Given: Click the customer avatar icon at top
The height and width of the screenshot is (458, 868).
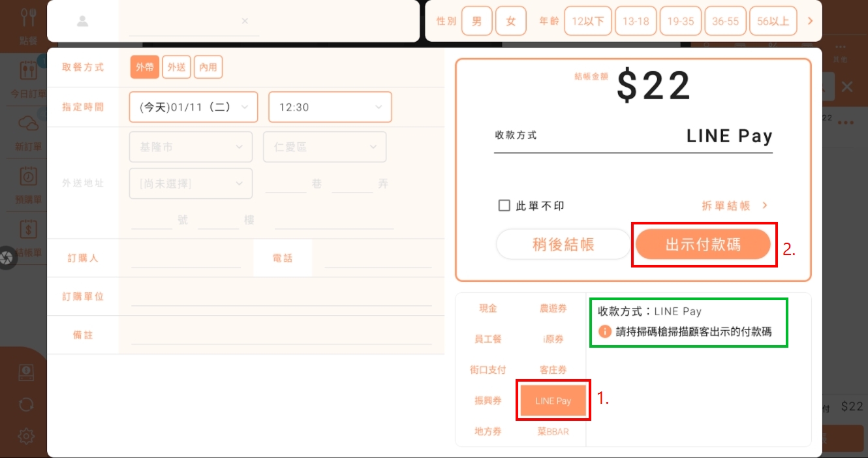Looking at the screenshot, I should click(82, 21).
